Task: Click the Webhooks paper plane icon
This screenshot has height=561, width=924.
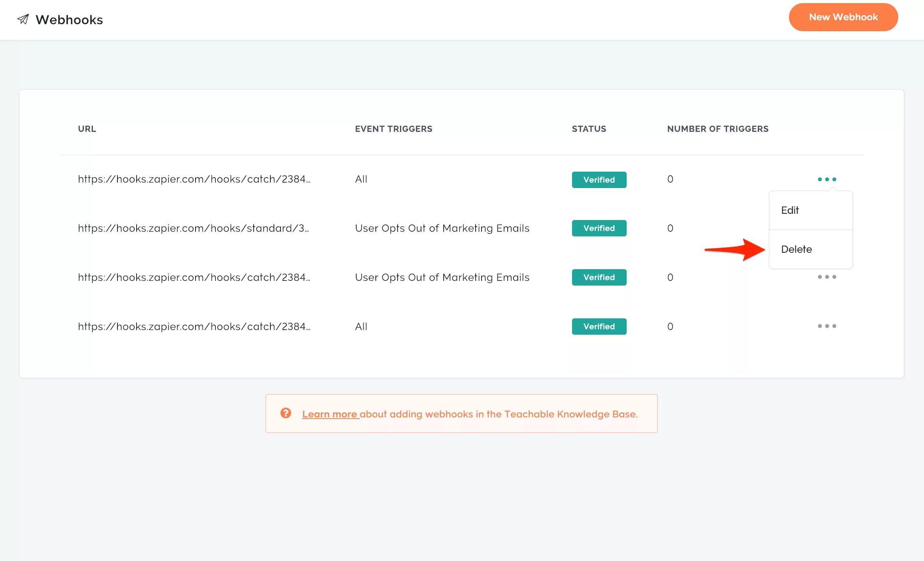Action: [x=23, y=19]
